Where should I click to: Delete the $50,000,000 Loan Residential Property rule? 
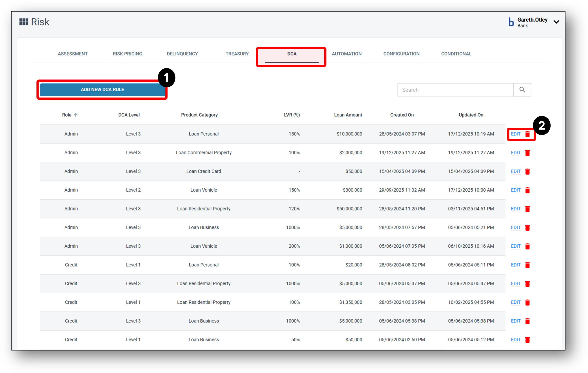pyautogui.click(x=528, y=209)
